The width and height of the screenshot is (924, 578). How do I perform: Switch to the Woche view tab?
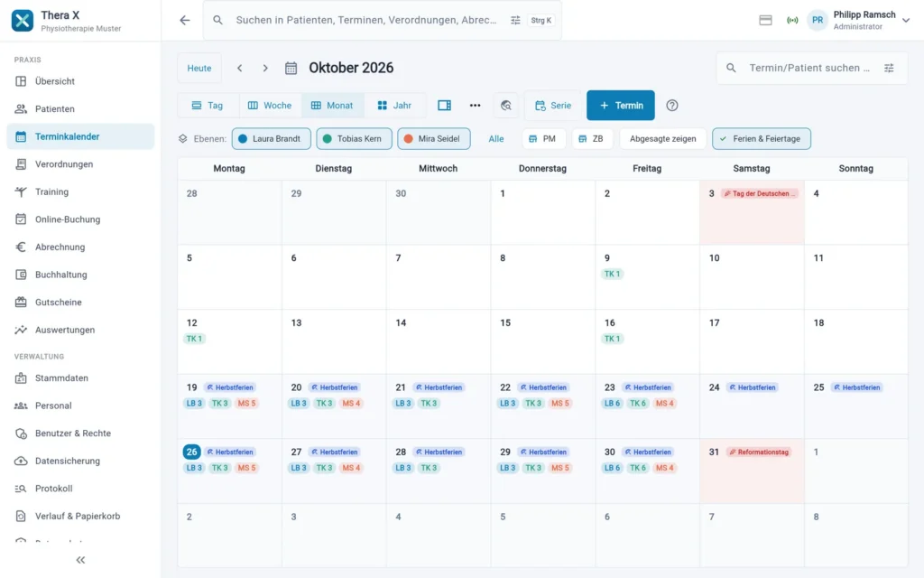click(270, 106)
